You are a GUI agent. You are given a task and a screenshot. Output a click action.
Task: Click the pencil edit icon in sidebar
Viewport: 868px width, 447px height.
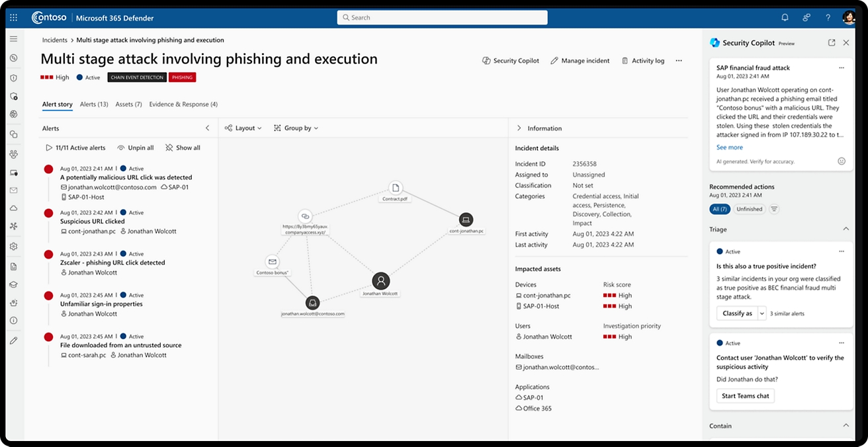tap(13, 340)
